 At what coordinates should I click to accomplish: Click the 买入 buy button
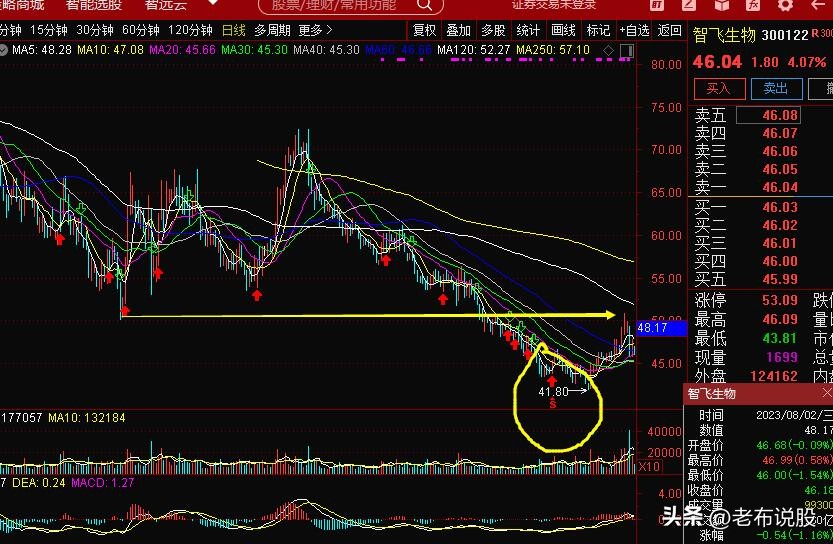tap(719, 89)
